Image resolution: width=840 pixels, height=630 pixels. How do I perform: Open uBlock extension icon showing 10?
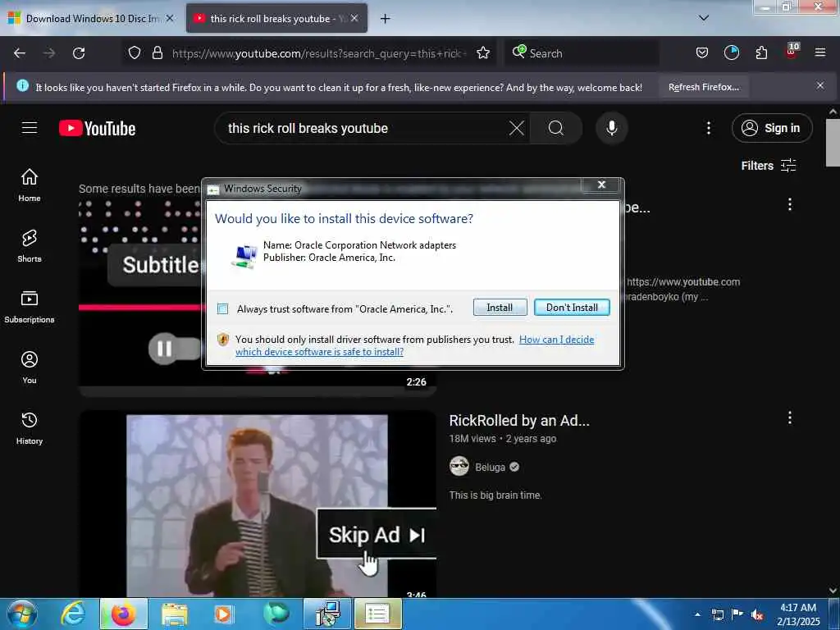pos(792,52)
